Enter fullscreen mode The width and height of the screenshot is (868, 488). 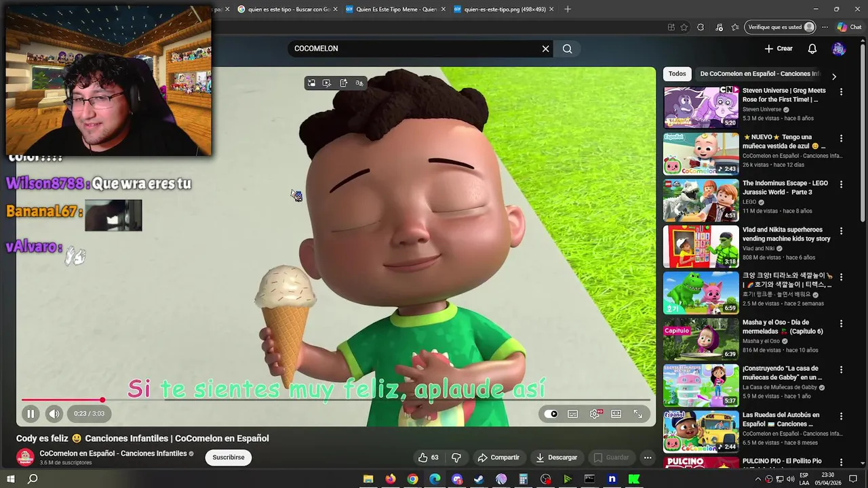[x=638, y=414]
